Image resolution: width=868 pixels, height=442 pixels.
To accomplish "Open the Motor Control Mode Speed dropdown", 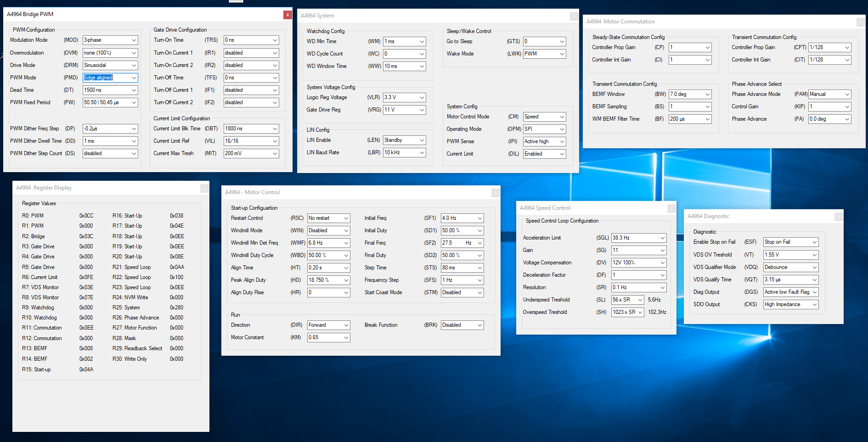I will coord(545,117).
